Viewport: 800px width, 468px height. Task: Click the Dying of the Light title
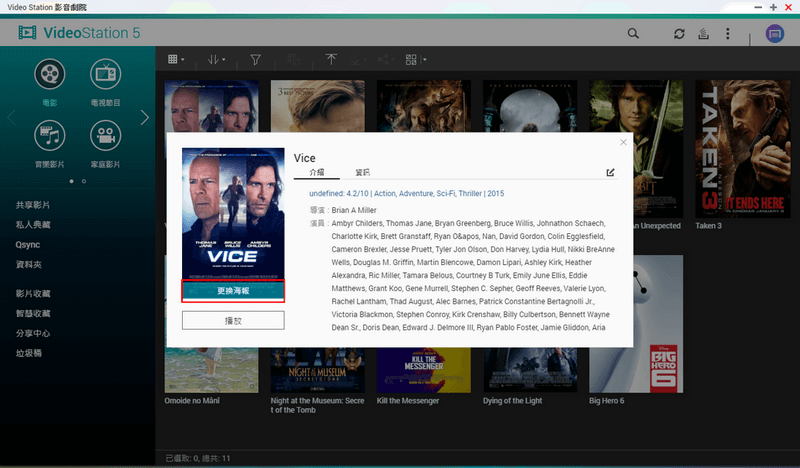click(x=512, y=401)
